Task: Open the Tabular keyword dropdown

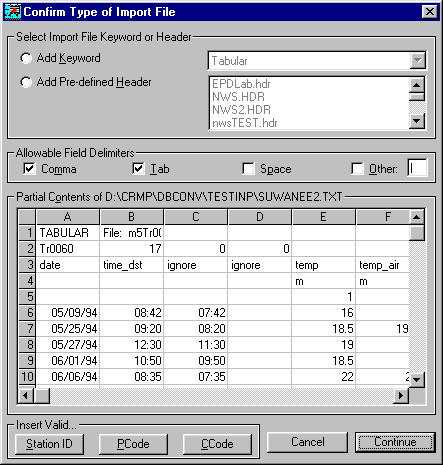Action: (x=418, y=61)
